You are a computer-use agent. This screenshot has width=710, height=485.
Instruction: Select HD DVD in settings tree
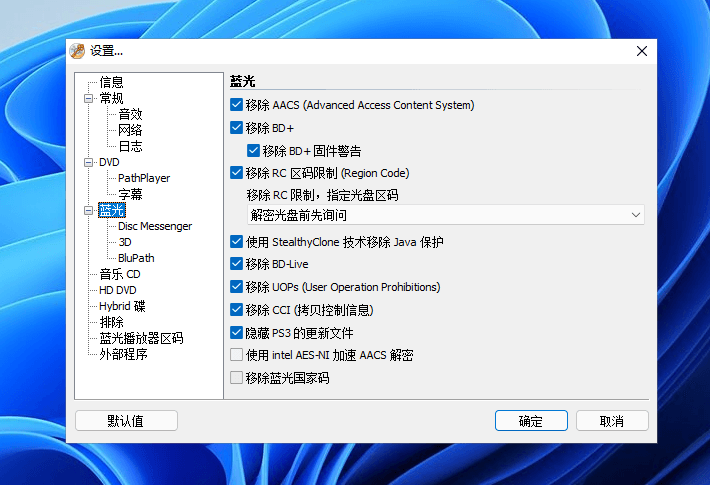coord(118,290)
